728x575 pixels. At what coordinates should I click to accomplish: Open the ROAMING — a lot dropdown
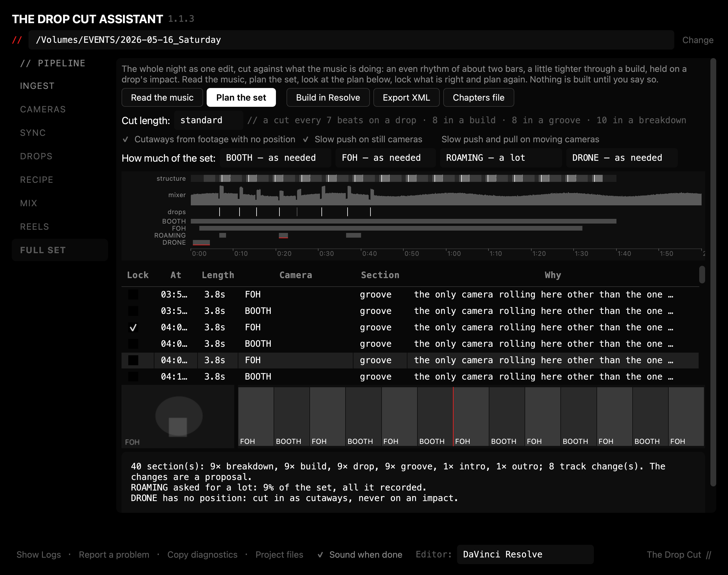click(500, 158)
